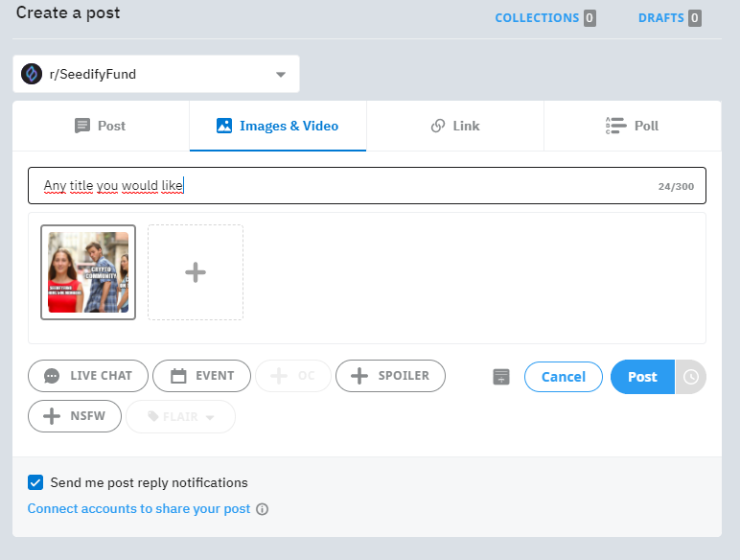This screenshot has height=560, width=740.
Task: Switch to the Post tab
Action: [x=101, y=126]
